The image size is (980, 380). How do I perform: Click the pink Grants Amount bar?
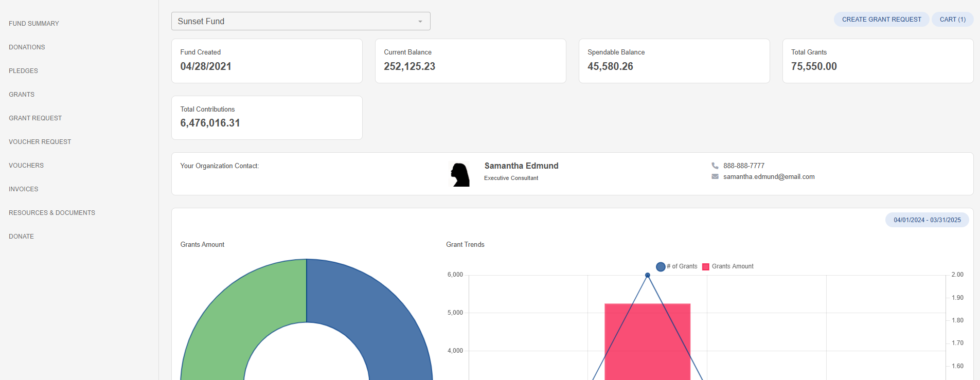647,342
